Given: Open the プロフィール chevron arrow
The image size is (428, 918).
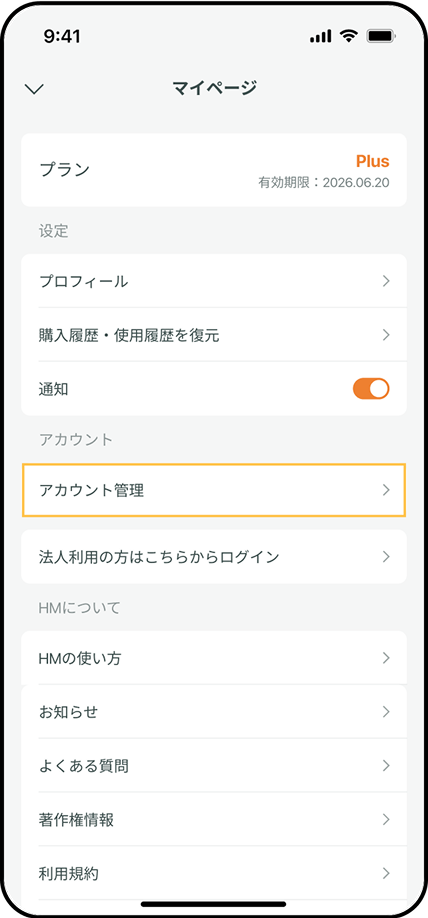Looking at the screenshot, I should pyautogui.click(x=386, y=281).
